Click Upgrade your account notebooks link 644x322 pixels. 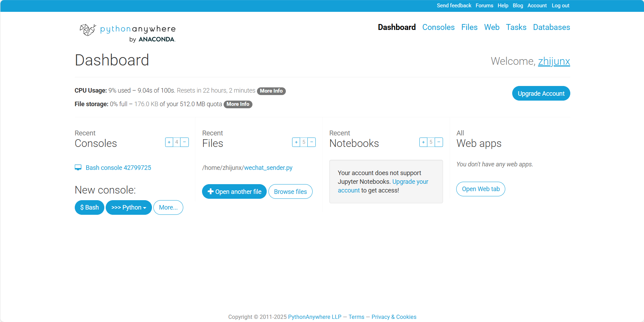click(x=383, y=186)
